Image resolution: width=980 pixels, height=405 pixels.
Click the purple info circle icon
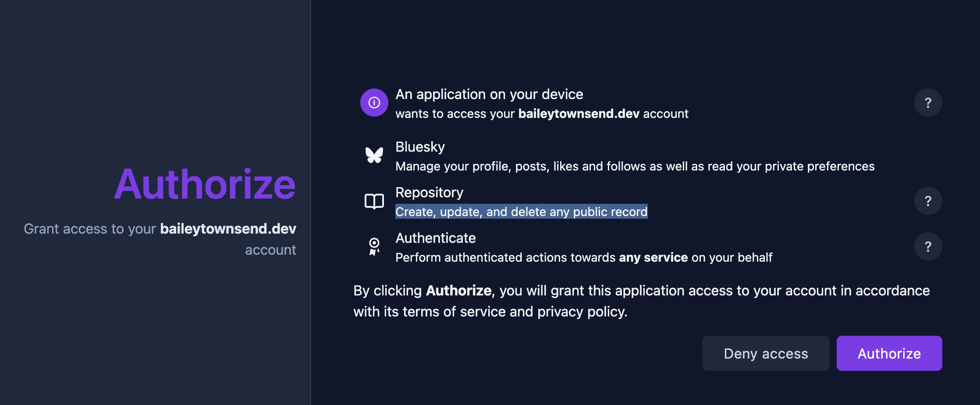374,103
